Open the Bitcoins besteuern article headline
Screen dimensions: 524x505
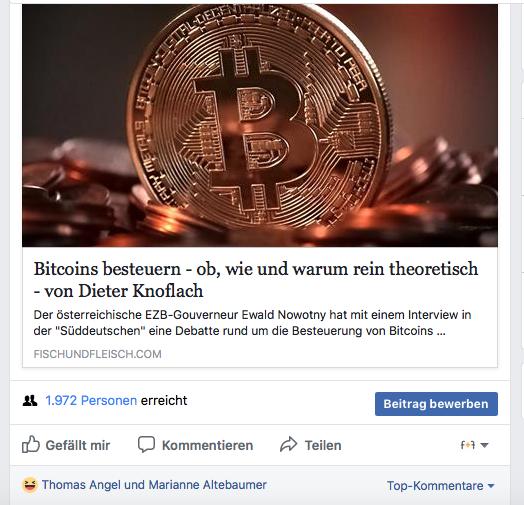click(x=256, y=279)
